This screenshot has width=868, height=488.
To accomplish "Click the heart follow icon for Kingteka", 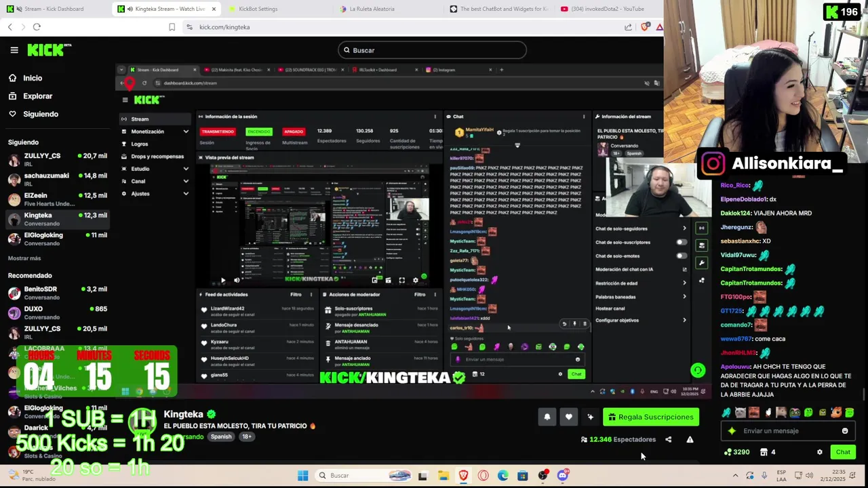I will [x=568, y=417].
